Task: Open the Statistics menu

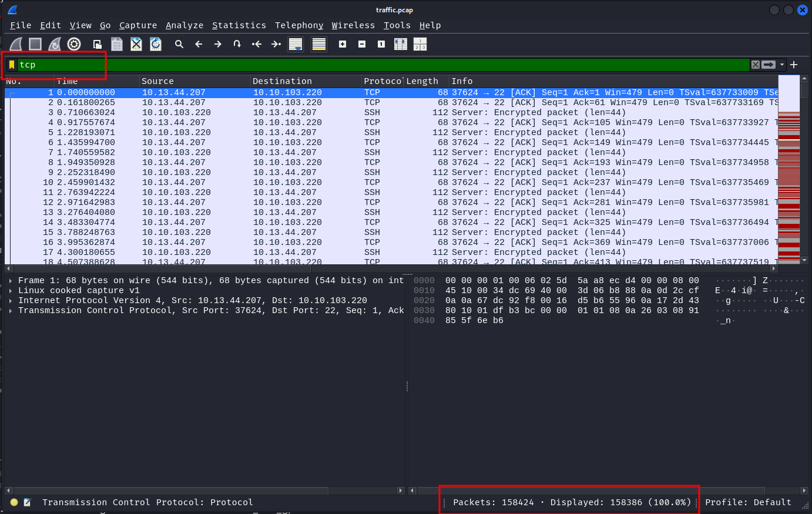Action: click(239, 25)
